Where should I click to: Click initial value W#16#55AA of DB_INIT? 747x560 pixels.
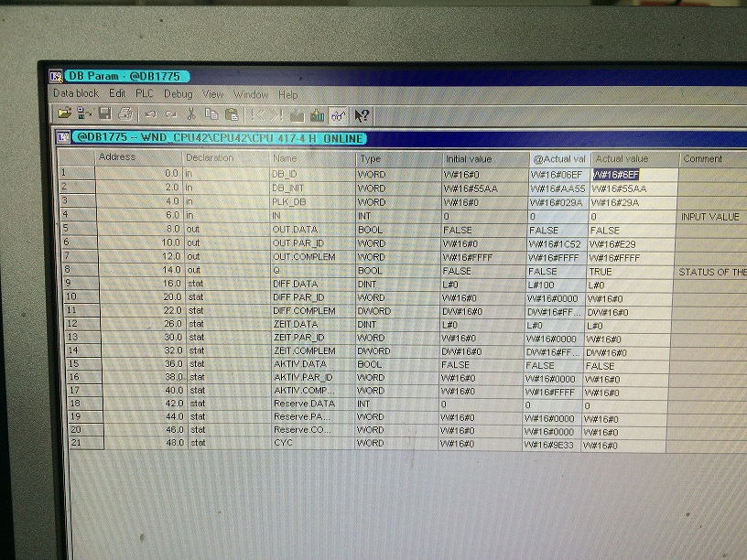(x=485, y=188)
